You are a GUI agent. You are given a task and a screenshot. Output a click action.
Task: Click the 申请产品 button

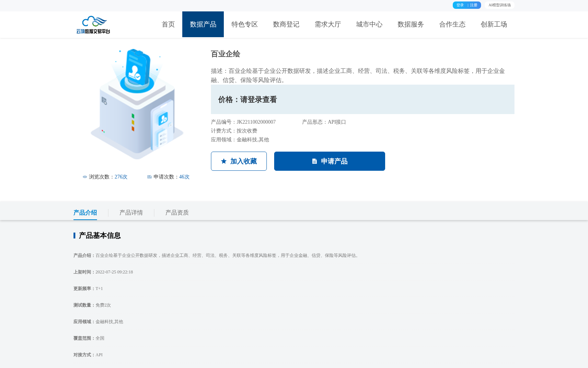point(330,161)
